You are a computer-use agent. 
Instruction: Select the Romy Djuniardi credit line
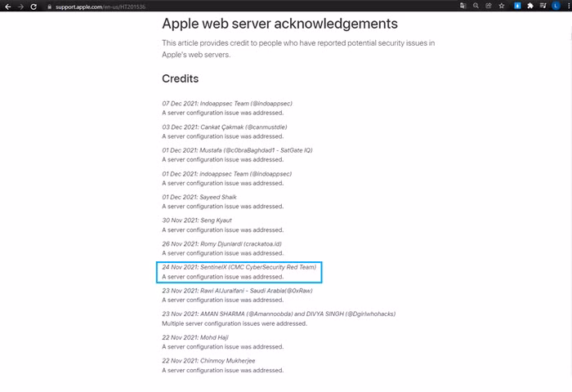221,244
